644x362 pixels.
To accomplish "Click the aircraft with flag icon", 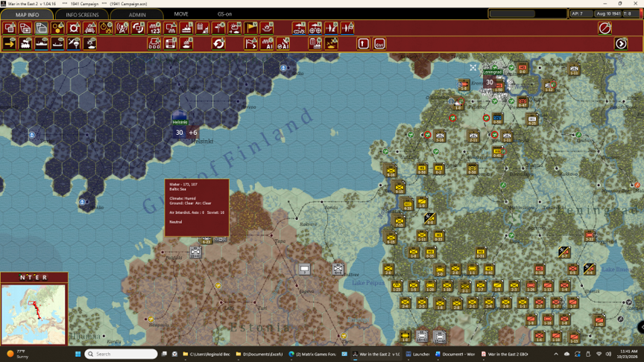I will 347,28.
